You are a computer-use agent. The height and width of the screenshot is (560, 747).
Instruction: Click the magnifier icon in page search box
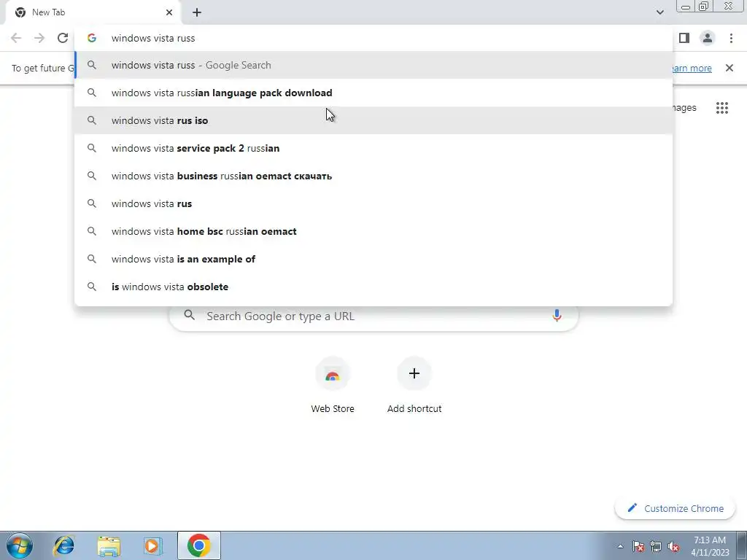[x=190, y=315]
